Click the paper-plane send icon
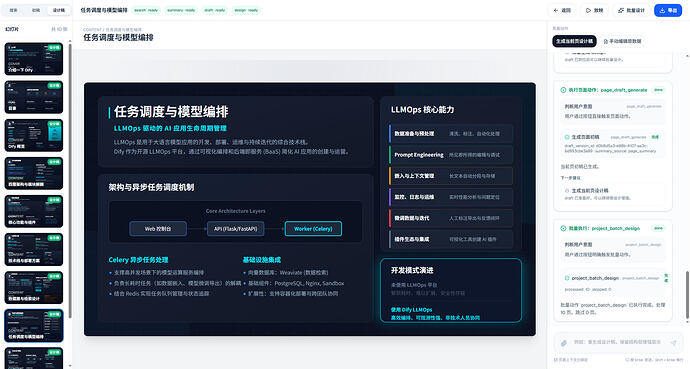690x369 pixels. point(673,343)
